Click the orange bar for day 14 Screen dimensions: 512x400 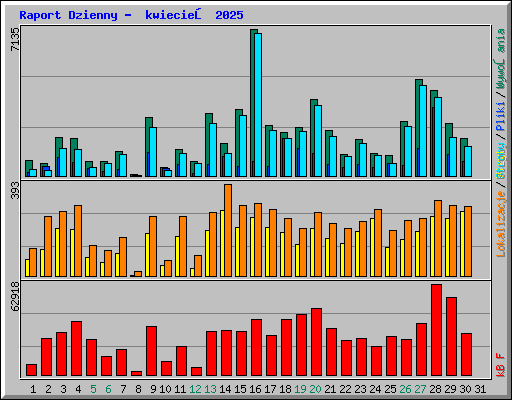228,230
